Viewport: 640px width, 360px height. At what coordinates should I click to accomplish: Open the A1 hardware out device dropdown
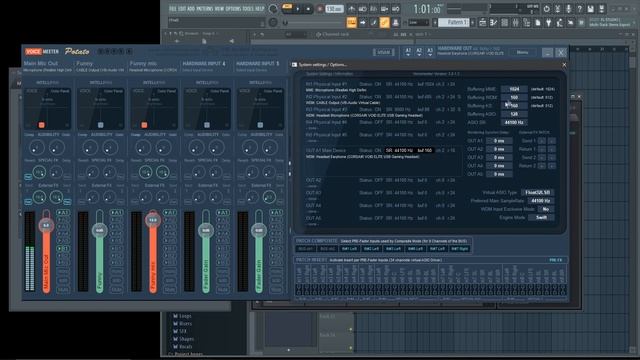point(408,52)
